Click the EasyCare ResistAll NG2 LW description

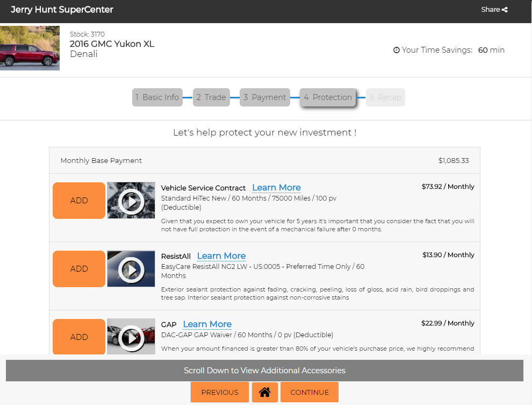point(263,271)
